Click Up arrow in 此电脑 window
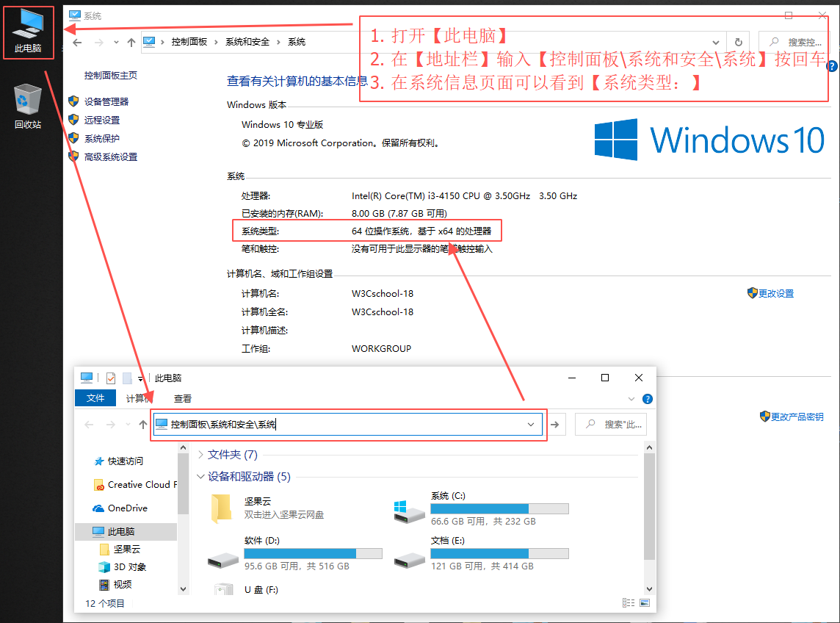The image size is (840, 623). click(143, 425)
